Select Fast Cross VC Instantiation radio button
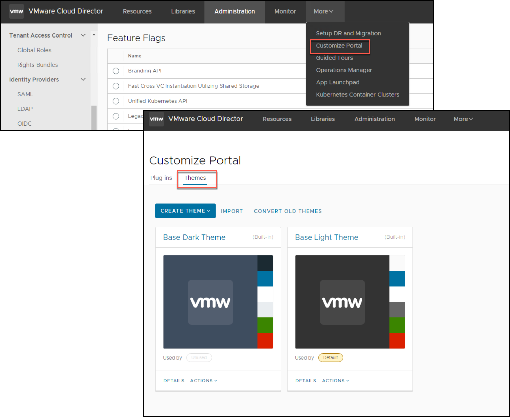510x420 pixels. pyautogui.click(x=116, y=86)
